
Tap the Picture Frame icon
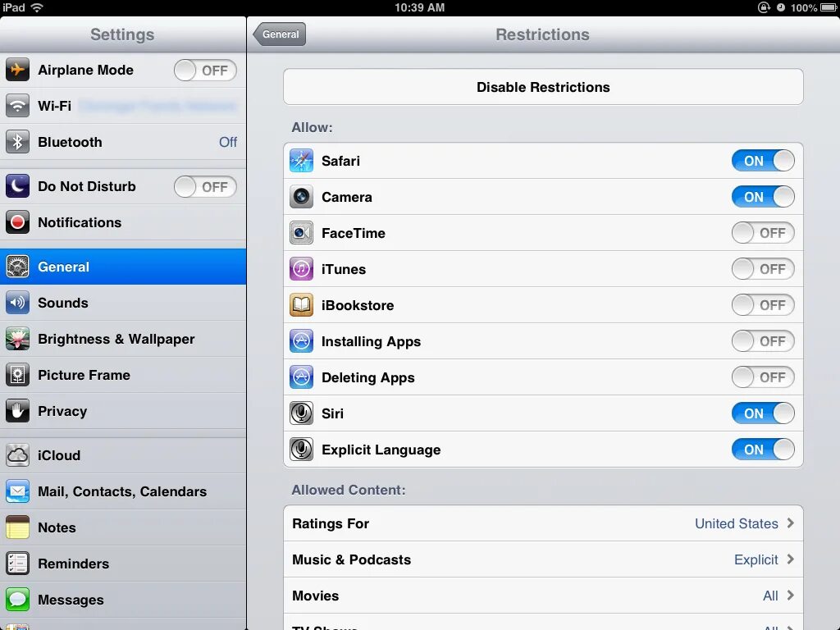18,375
